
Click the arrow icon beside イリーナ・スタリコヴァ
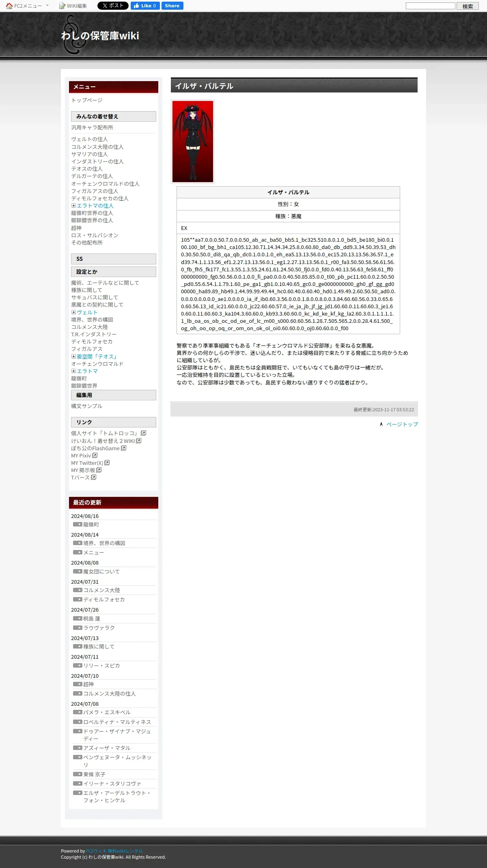pyautogui.click(x=78, y=784)
